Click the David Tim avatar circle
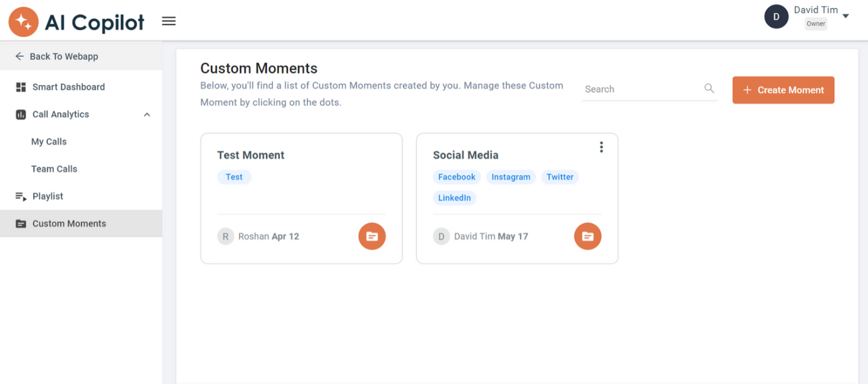Viewport: 868px width, 384px height. 776,17
